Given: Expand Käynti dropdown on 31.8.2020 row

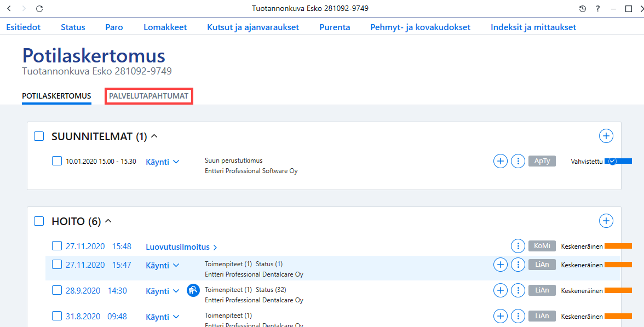Looking at the screenshot, I should point(163,317).
